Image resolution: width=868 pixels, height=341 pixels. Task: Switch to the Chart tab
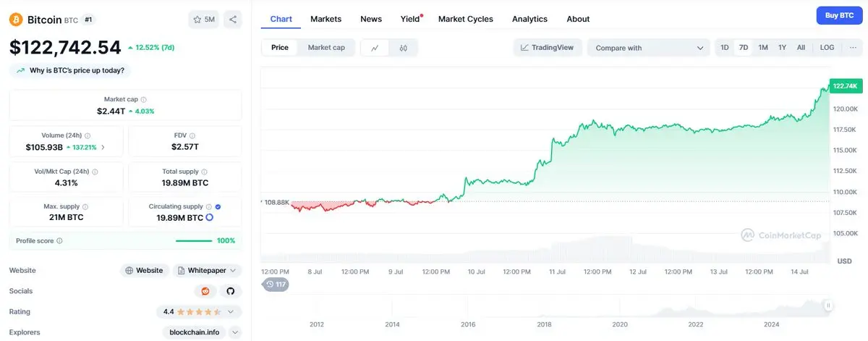(x=281, y=19)
